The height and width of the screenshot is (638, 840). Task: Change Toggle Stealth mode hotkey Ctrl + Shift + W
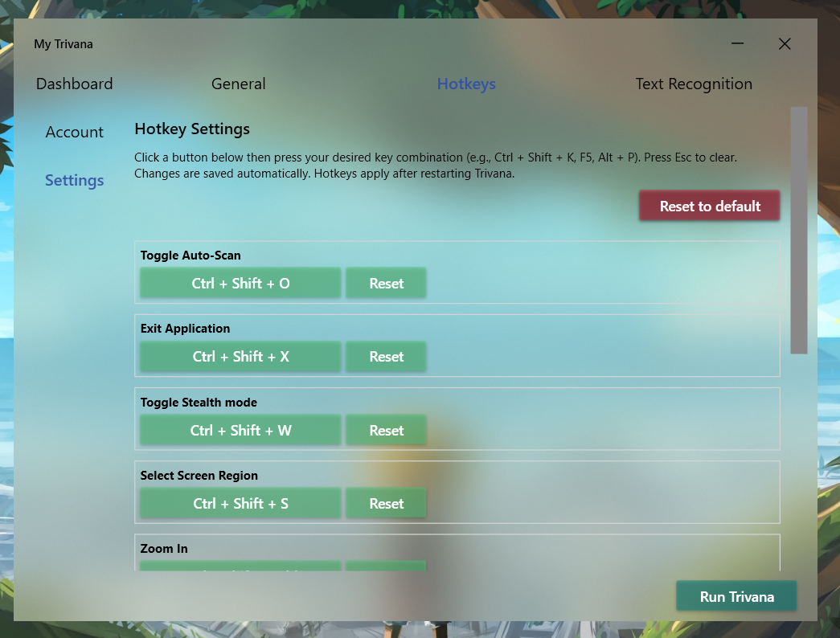(x=240, y=430)
